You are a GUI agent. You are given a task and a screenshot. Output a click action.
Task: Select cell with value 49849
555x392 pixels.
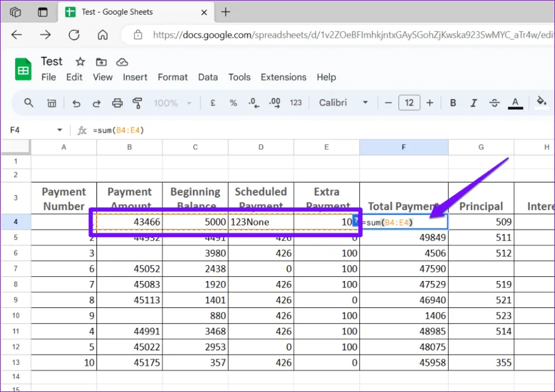(404, 237)
